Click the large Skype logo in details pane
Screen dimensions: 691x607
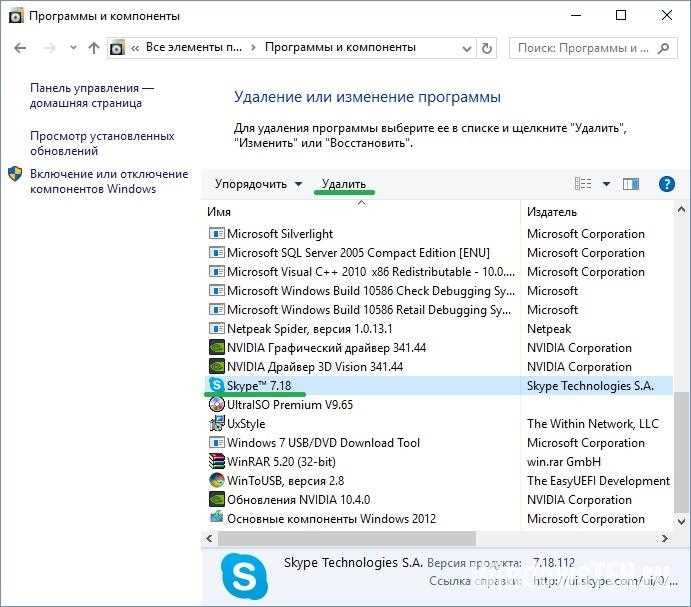click(x=244, y=576)
